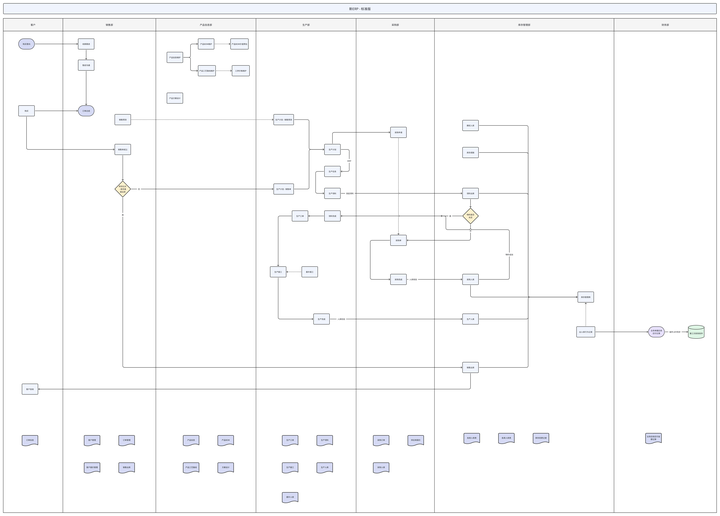The height and width of the screenshot is (516, 720).
Task: Select bottommost document shape in fourth lane
Action: point(290,497)
